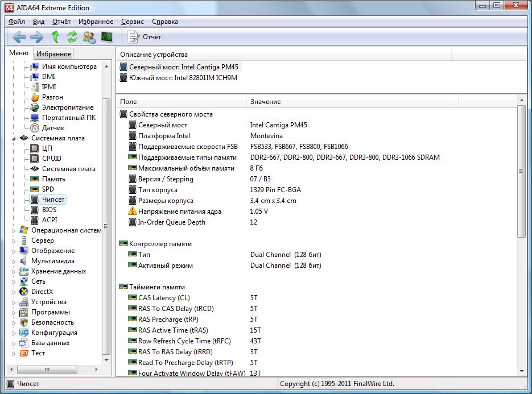Viewport: 532px width, 394px height.
Task: Expand the Сеть node
Action: click(x=14, y=282)
